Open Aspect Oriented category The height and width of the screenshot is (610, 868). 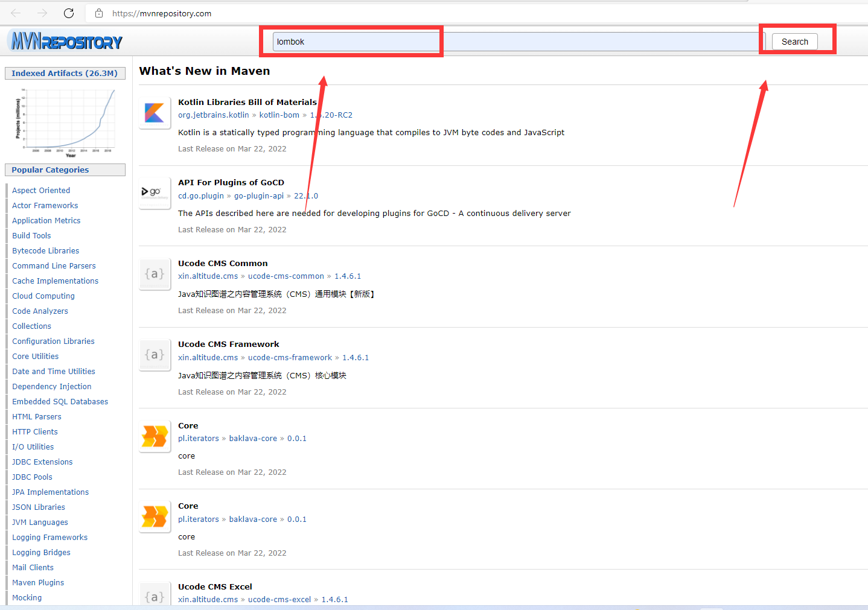pyautogui.click(x=41, y=190)
